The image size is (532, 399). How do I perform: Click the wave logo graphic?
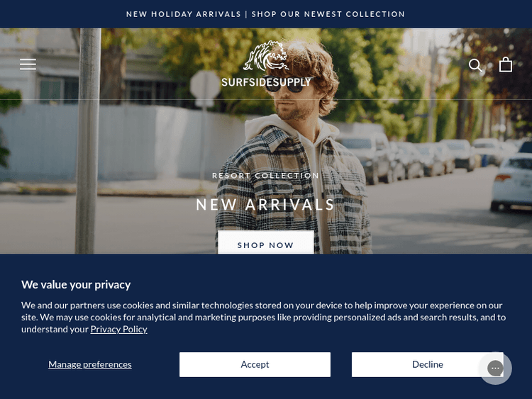click(266, 56)
